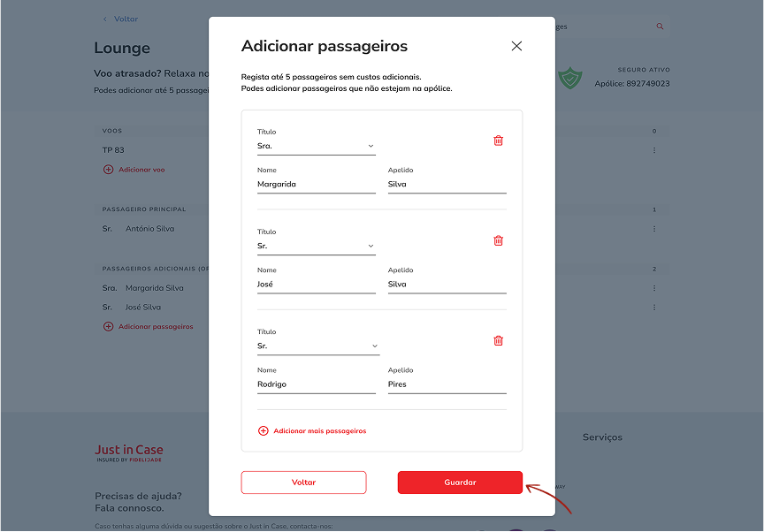Click the green insurance shield icon
764x532 pixels.
point(570,80)
